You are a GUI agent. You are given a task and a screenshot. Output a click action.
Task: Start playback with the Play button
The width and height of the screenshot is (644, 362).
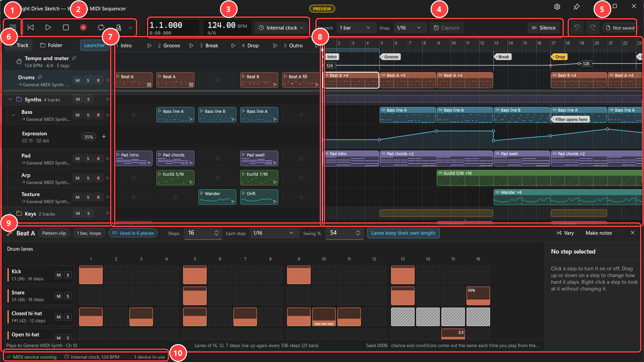pyautogui.click(x=48, y=28)
